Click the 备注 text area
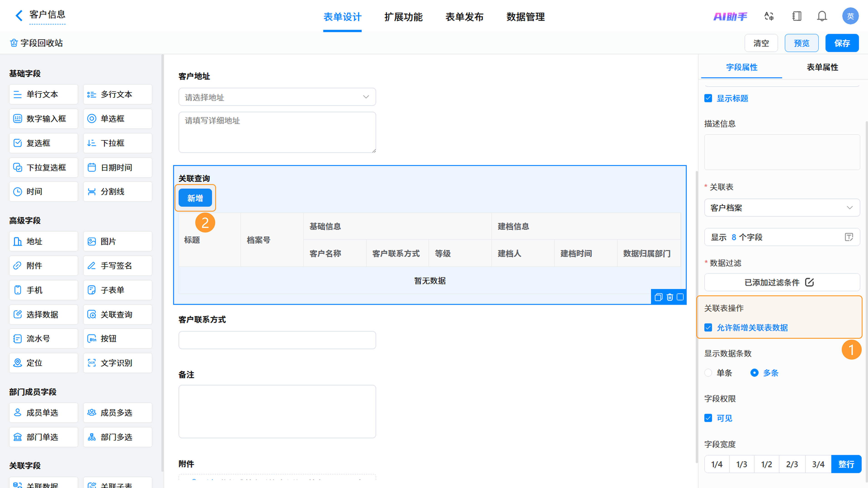868x488 pixels. (277, 412)
